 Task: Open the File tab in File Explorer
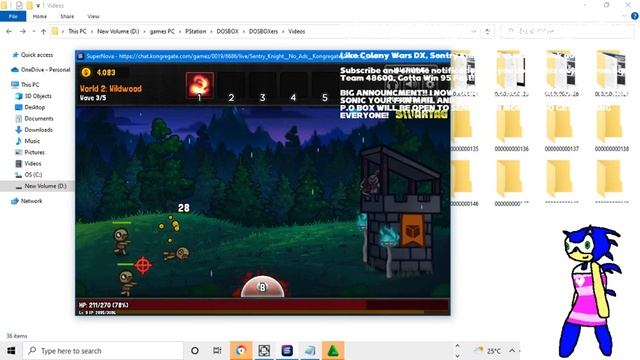pos(13,16)
